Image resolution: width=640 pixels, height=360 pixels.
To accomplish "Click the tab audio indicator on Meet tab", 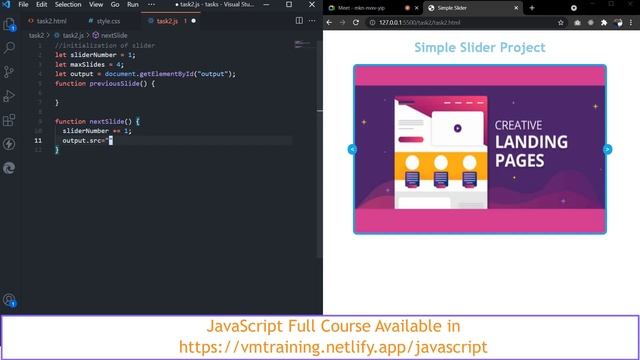I will click(x=407, y=8).
